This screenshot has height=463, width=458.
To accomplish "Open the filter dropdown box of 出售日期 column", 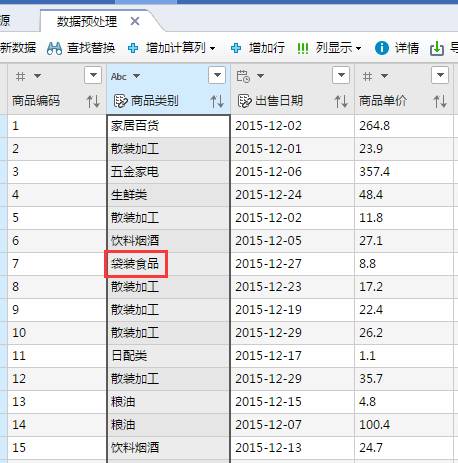I will (x=341, y=75).
